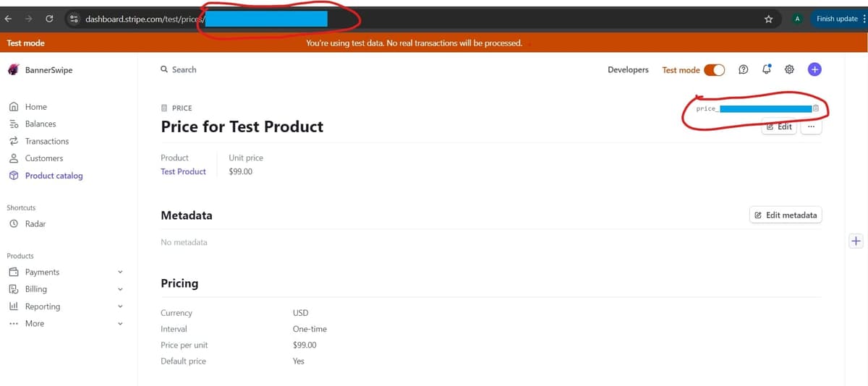
Task: Expand the Payments menu chevron
Action: 120,273
